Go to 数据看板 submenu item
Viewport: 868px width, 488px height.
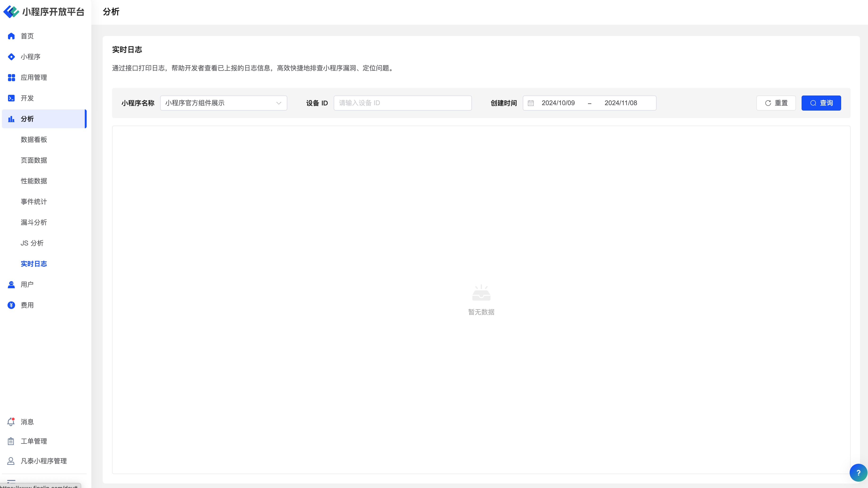[34, 140]
